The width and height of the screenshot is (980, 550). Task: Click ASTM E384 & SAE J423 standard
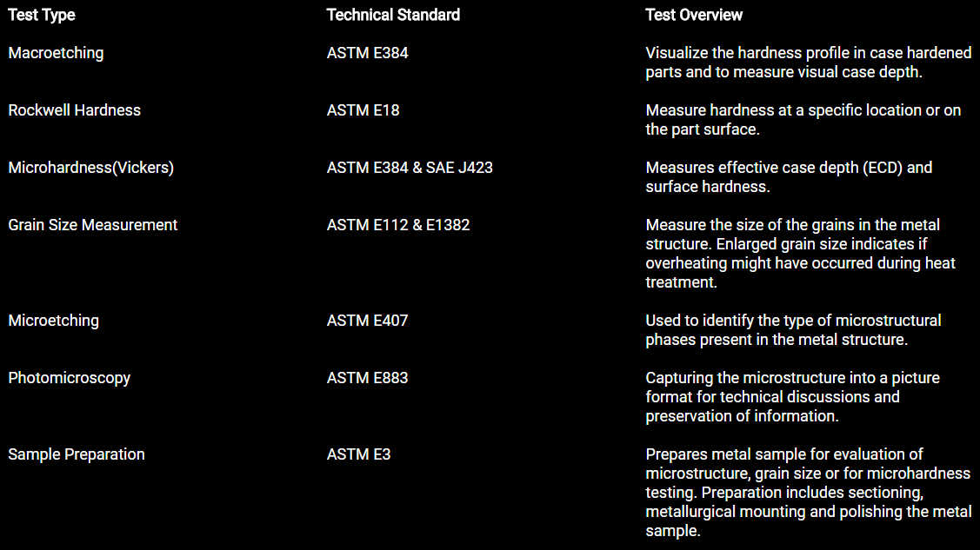click(410, 168)
